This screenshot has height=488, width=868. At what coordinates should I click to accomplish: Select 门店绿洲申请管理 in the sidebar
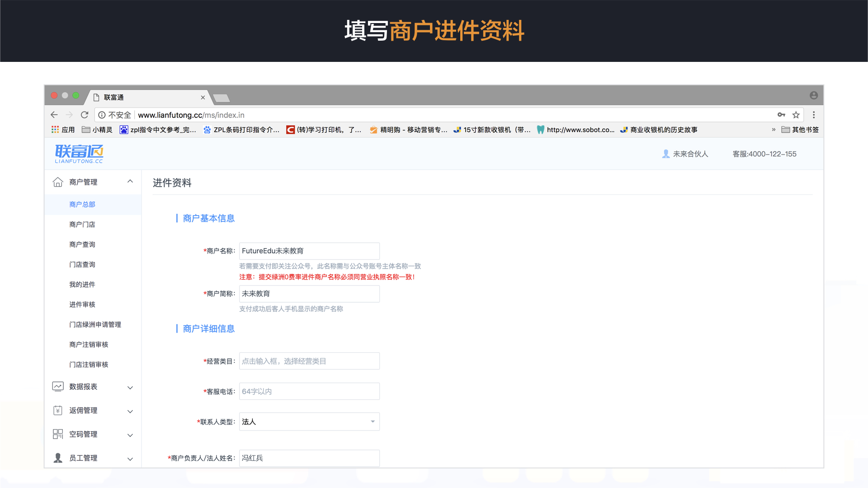click(x=93, y=324)
